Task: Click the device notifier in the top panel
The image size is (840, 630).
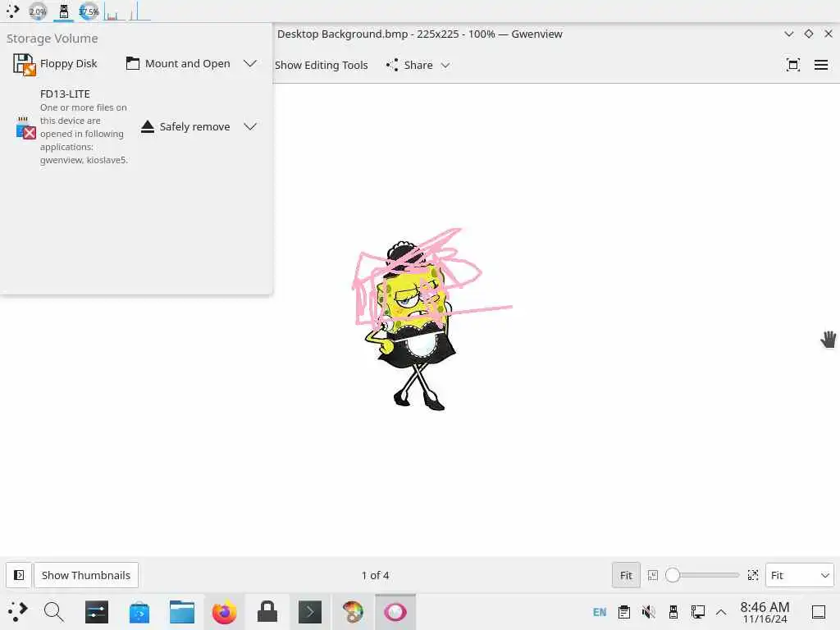Action: pyautogui.click(x=64, y=11)
